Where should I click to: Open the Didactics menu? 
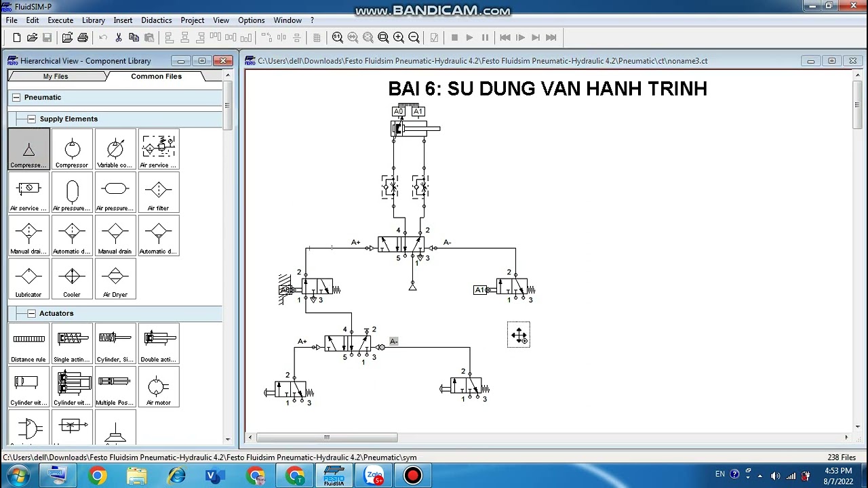pyautogui.click(x=157, y=20)
